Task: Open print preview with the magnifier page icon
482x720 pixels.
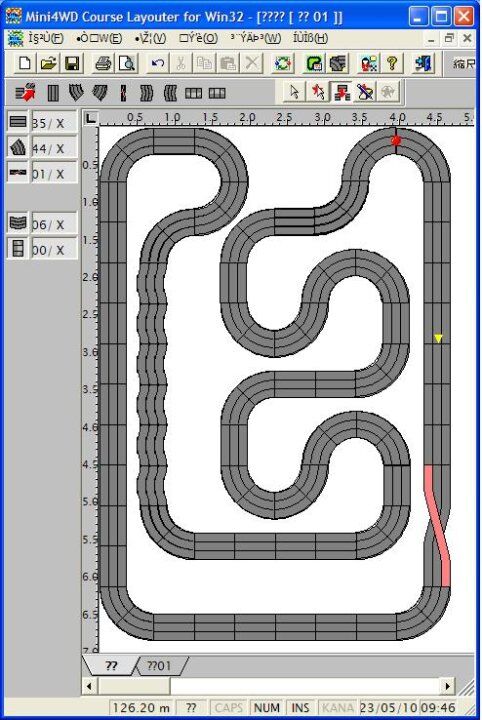Action: (127, 63)
